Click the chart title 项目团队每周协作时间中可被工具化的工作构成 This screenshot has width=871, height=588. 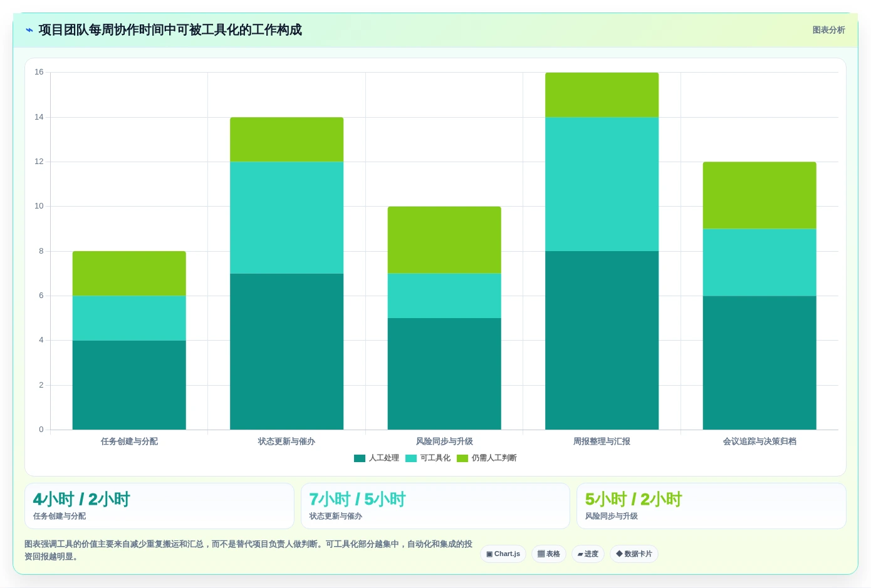(170, 30)
